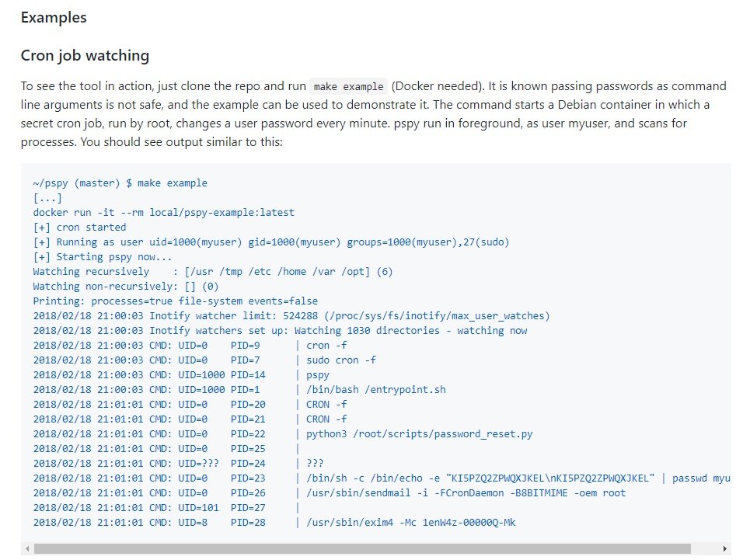Click the scrollbar left arrow
This screenshot has width=750, height=560.
(x=27, y=548)
